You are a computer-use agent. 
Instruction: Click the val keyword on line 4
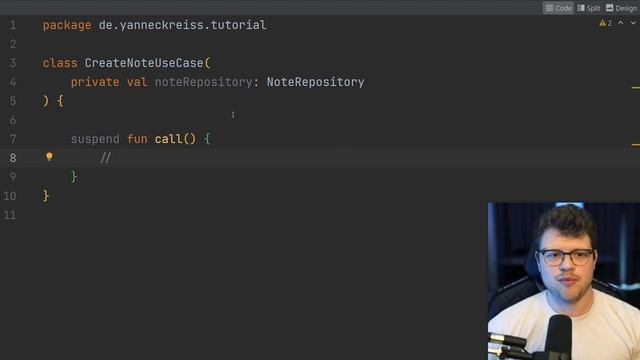pyautogui.click(x=137, y=82)
